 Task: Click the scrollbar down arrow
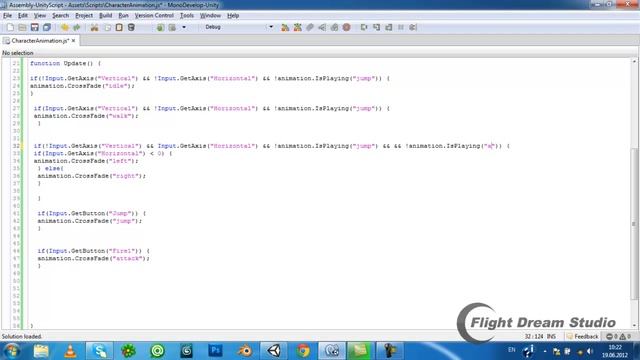coord(634,325)
